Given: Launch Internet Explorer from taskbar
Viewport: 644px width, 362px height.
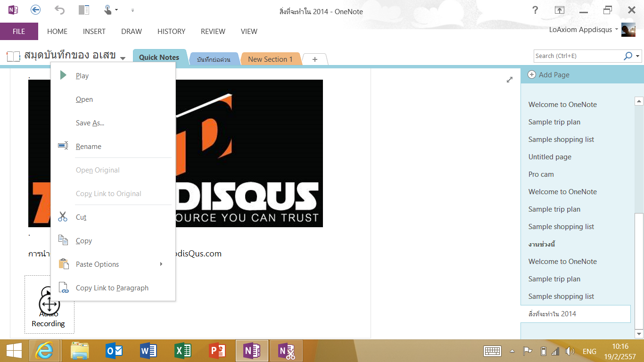Looking at the screenshot, I should coord(45,351).
